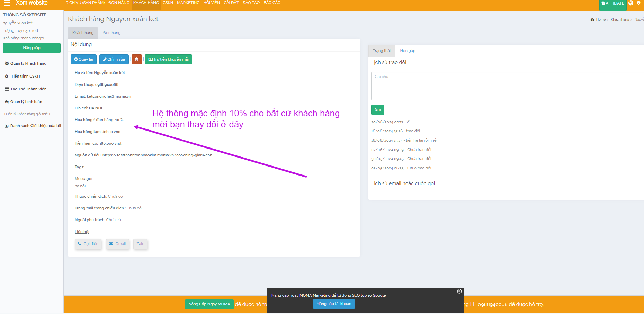Open Gmail contact envelope button
This screenshot has height=314, width=644.
(118, 244)
